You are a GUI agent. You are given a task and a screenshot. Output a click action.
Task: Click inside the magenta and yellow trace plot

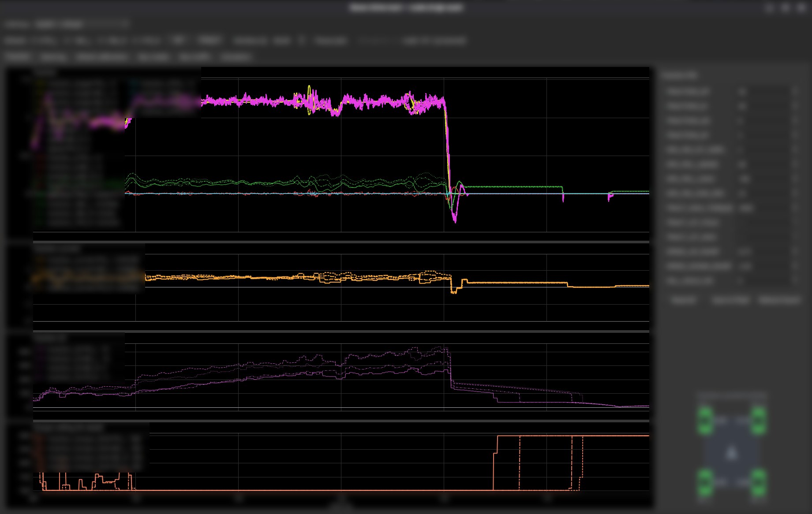click(341, 154)
